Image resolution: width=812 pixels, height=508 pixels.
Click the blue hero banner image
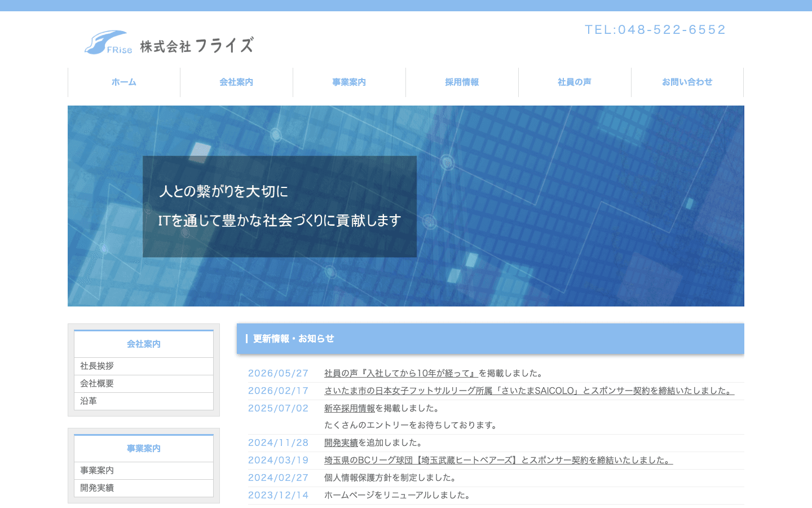[406, 206]
